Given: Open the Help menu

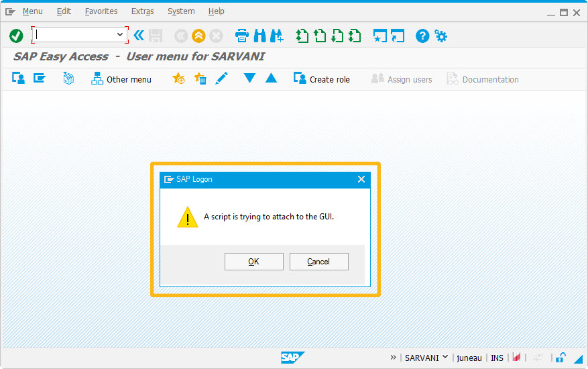Looking at the screenshot, I should pos(217,11).
